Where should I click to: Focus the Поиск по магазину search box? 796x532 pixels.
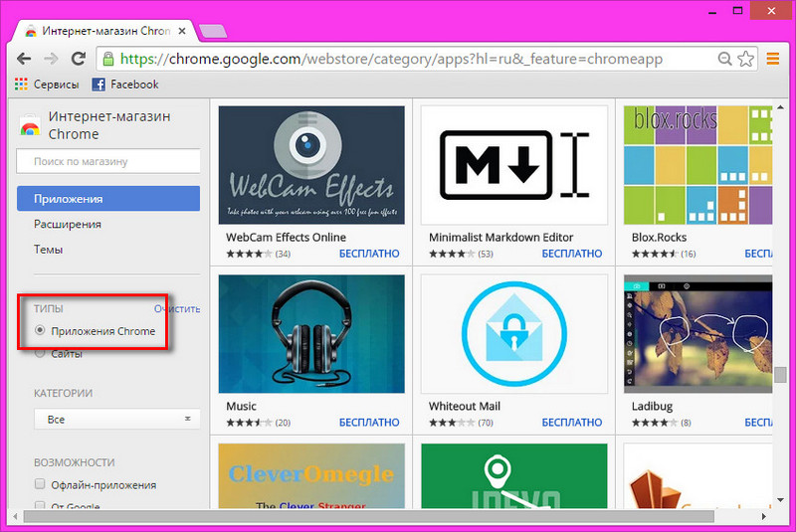(108, 161)
